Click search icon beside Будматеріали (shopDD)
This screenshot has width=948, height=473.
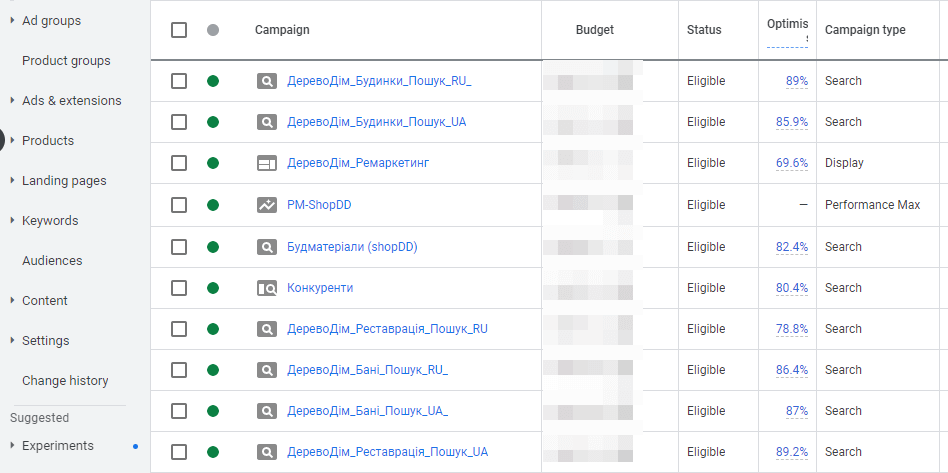click(267, 247)
